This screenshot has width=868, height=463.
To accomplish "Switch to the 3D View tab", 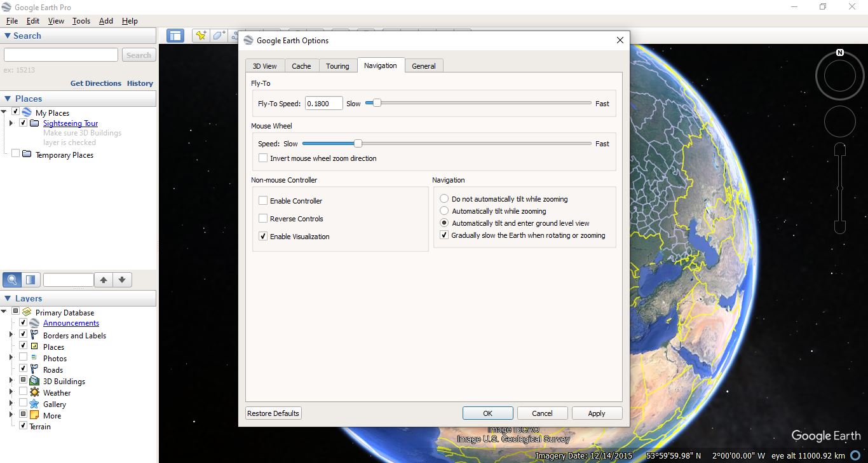I will (264, 66).
